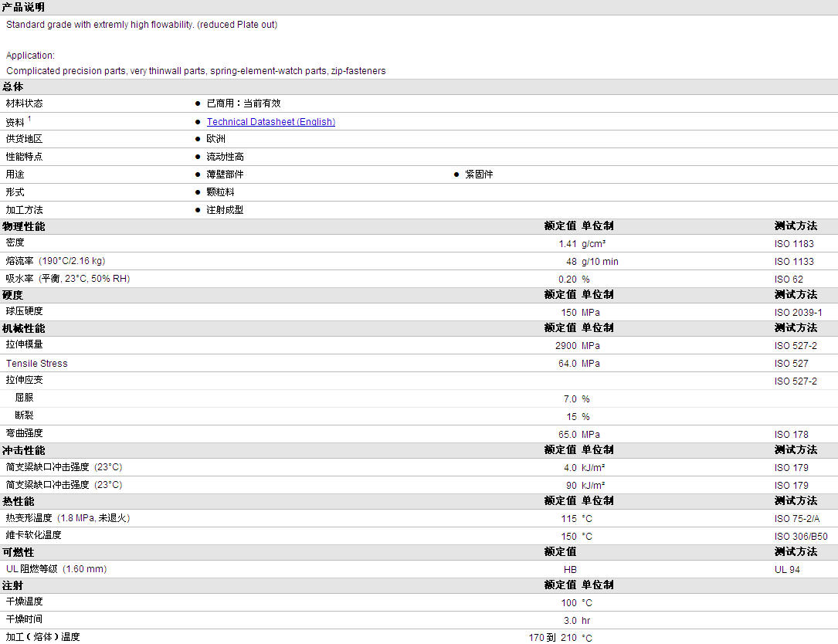The height and width of the screenshot is (644, 838).
Task: Click the 干燥时间 value 3.0
Action: point(570,621)
